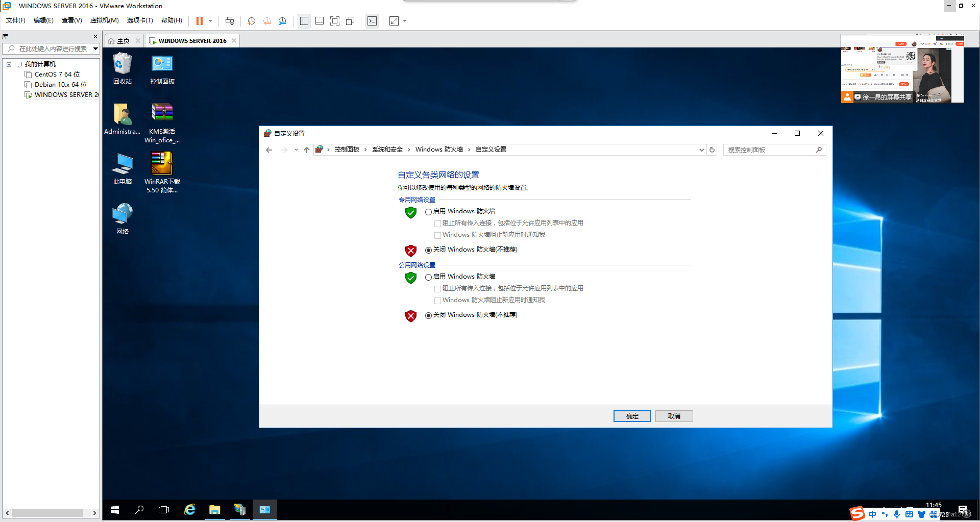Open the 虚拟机(M) menu
Image resolution: width=980 pixels, height=522 pixels.
pos(105,20)
